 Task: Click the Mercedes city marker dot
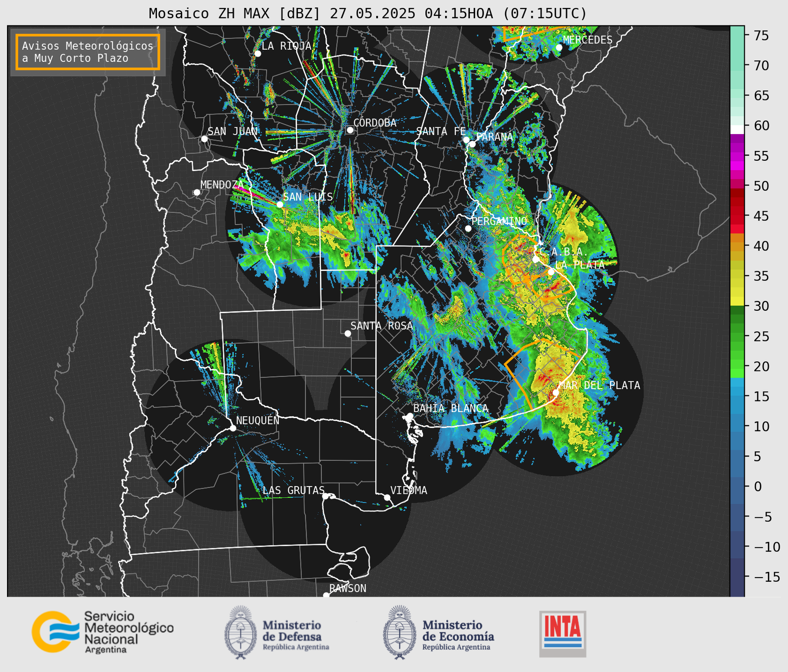click(559, 48)
